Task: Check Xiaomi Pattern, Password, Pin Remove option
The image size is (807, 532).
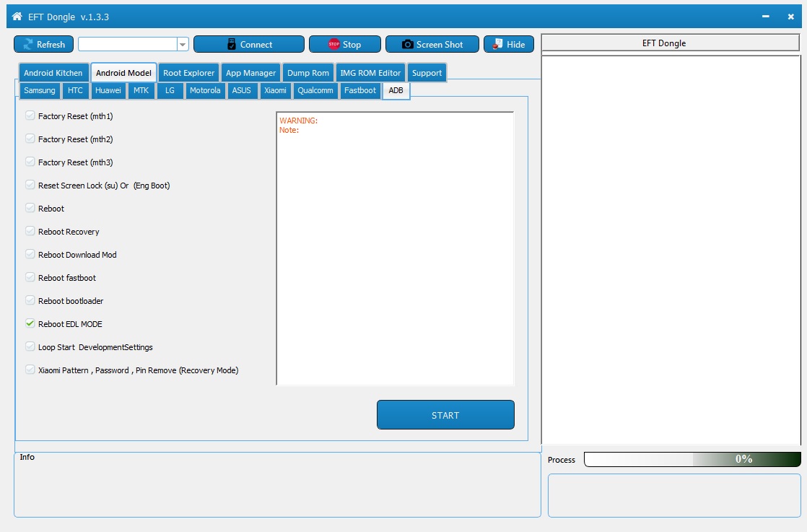Action: 30,370
